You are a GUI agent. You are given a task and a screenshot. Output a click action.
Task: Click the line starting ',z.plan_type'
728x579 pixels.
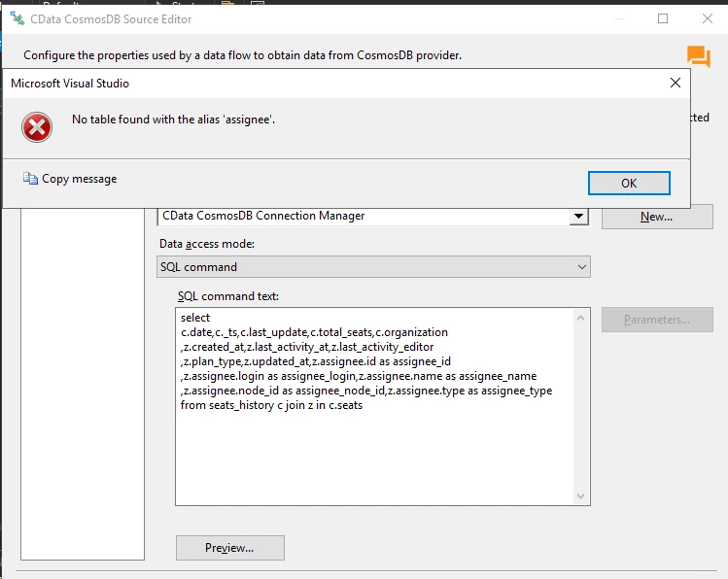[315, 361]
